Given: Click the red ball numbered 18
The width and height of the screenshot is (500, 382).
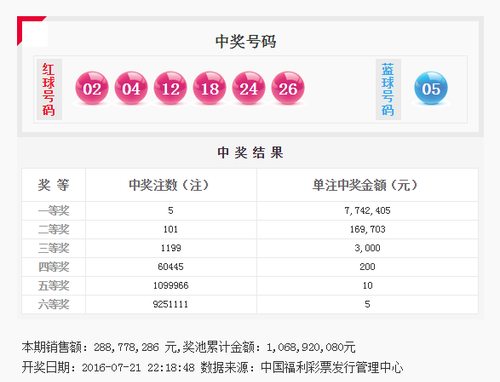Looking at the screenshot, I should [x=209, y=88].
